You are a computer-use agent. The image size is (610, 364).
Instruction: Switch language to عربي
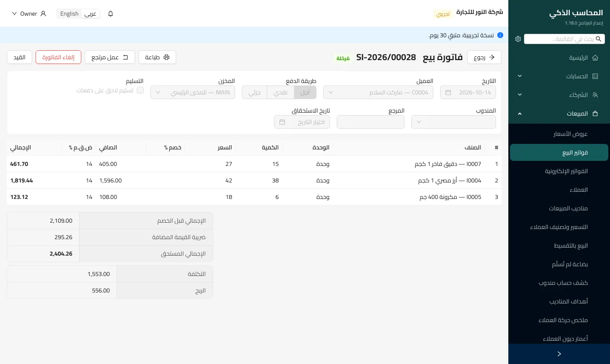tap(90, 14)
